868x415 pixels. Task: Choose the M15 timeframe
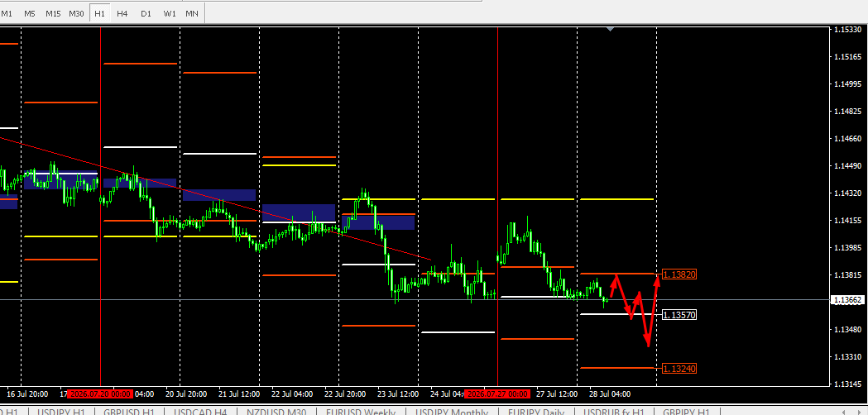pyautogui.click(x=53, y=13)
